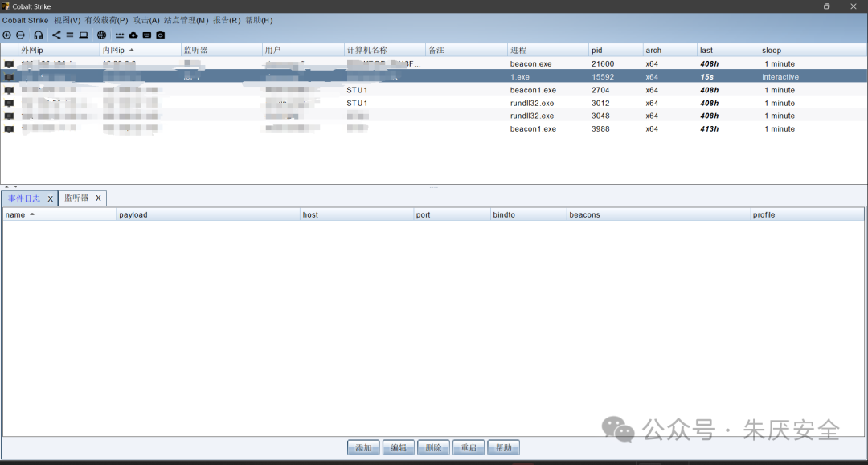The width and height of the screenshot is (868, 465).
Task: Click pid value 3048
Action: click(x=600, y=116)
